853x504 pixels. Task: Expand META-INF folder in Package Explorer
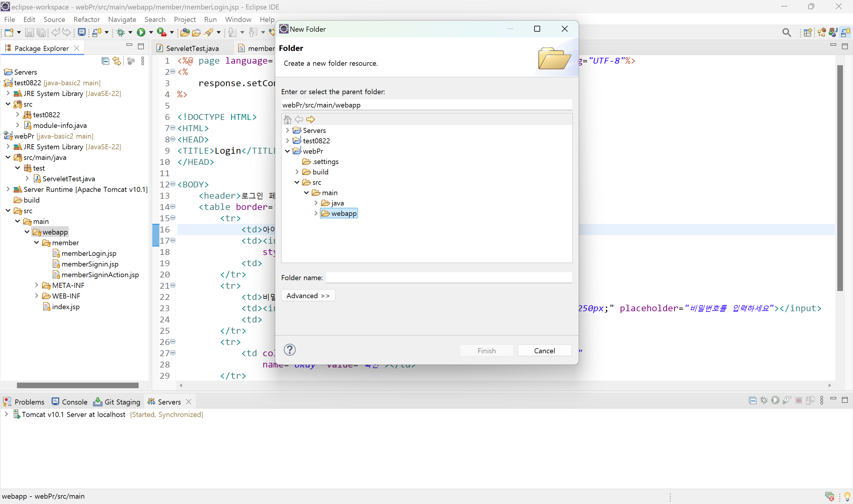point(37,285)
